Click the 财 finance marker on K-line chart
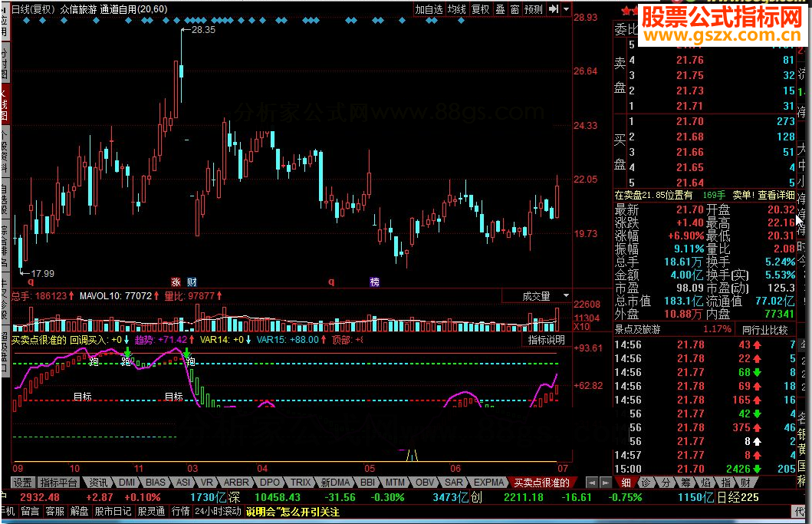The width and height of the screenshot is (812, 524). tap(192, 282)
